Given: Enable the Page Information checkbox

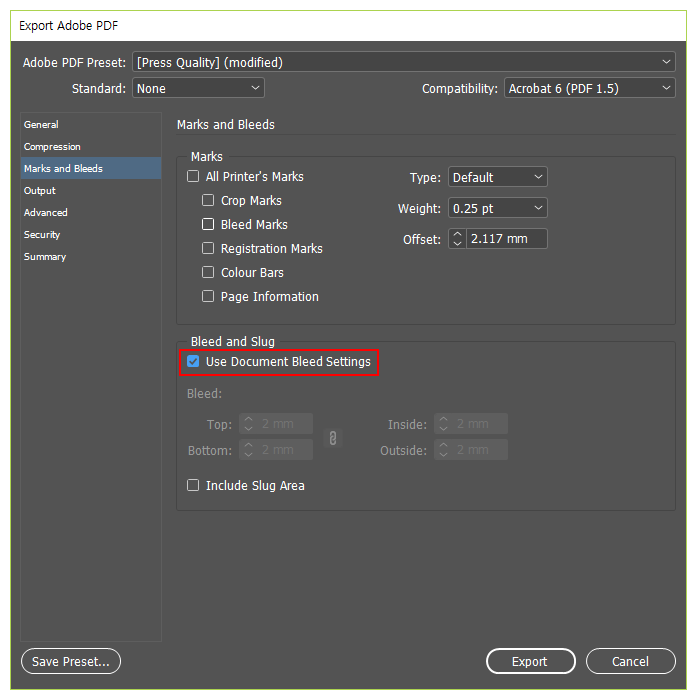Looking at the screenshot, I should click(x=208, y=296).
